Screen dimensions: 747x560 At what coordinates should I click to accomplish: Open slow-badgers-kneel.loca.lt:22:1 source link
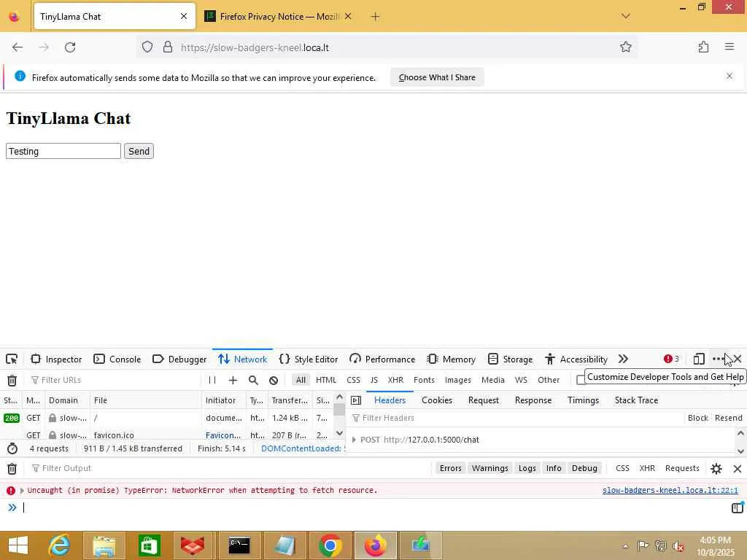(670, 491)
